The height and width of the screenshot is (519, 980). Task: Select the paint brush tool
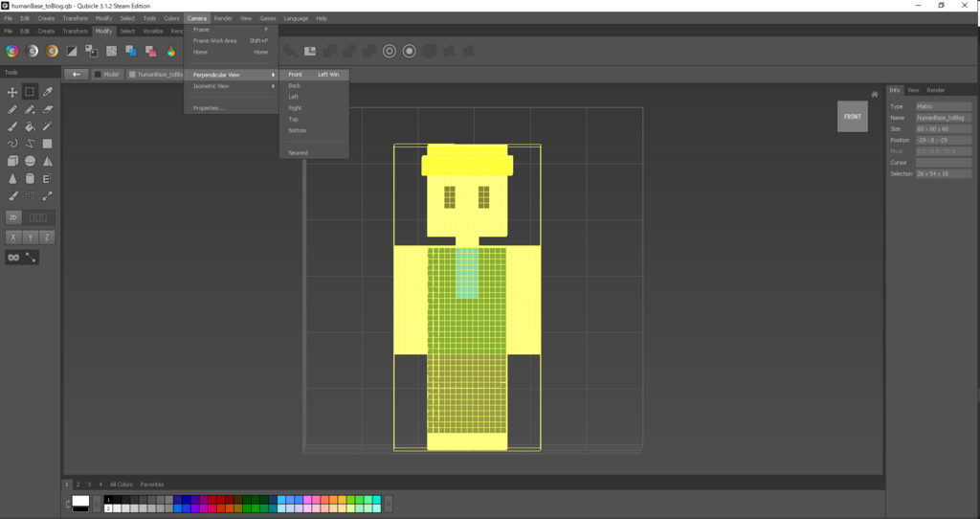[x=11, y=126]
